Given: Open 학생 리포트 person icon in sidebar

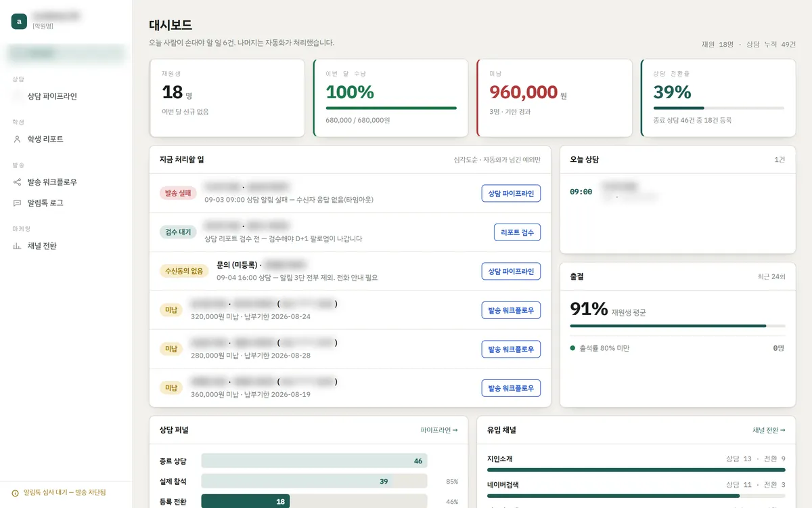Looking at the screenshot, I should tap(18, 139).
